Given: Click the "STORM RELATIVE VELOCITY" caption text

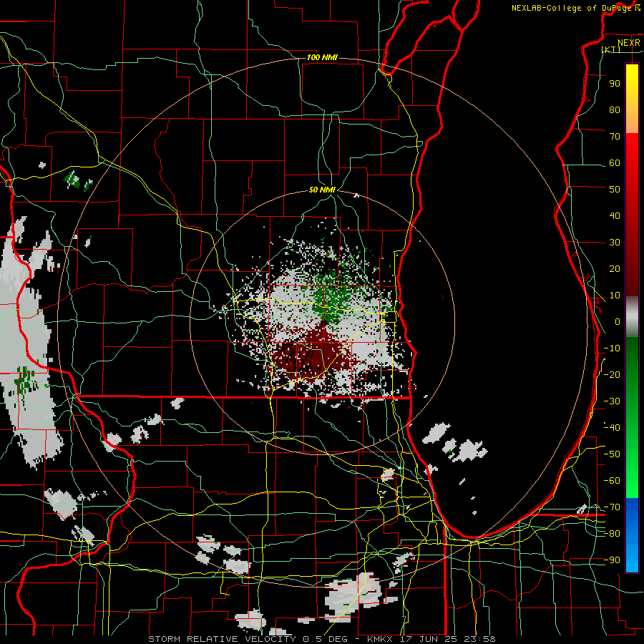Looking at the screenshot, I should (222, 639).
